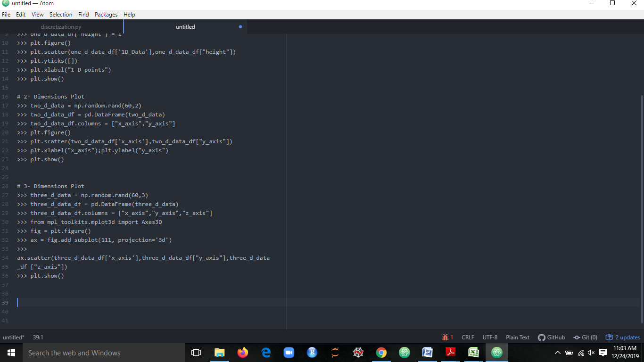Open the Packages menu
This screenshot has height=362, width=644.
[x=106, y=15]
